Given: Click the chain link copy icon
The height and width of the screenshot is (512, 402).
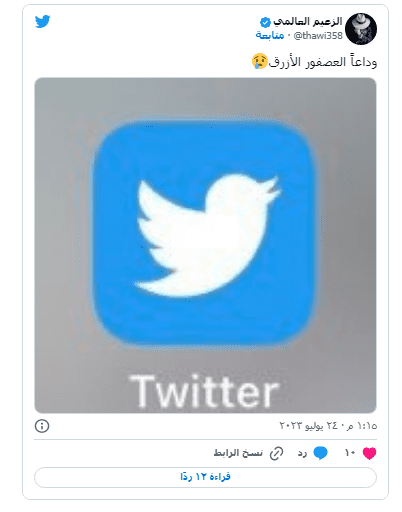Looking at the screenshot, I should click(x=276, y=453).
